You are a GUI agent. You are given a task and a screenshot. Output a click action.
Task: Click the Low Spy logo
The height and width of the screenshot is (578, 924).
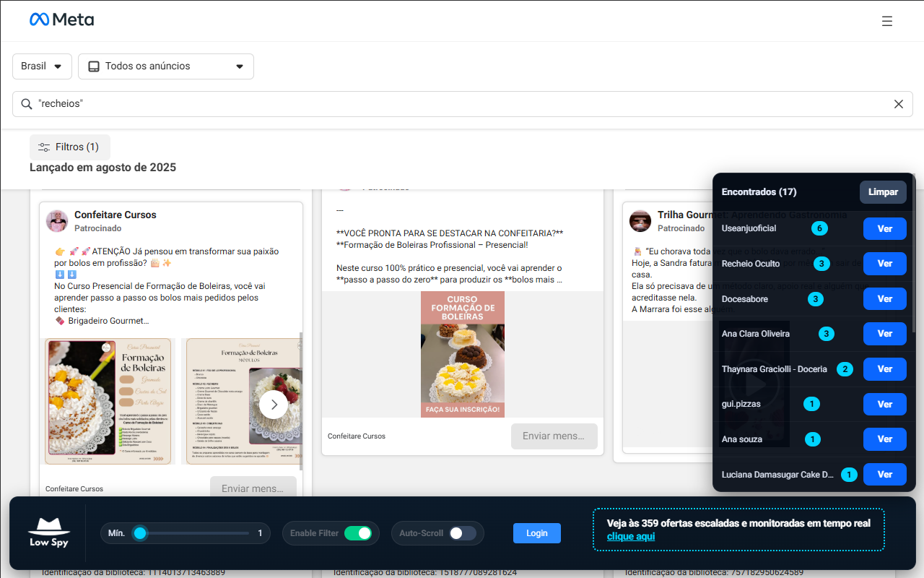(48, 532)
